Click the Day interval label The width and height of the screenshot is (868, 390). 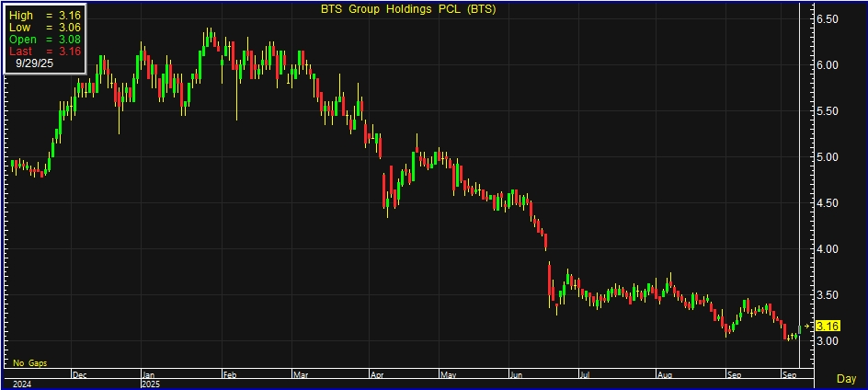pos(846,379)
